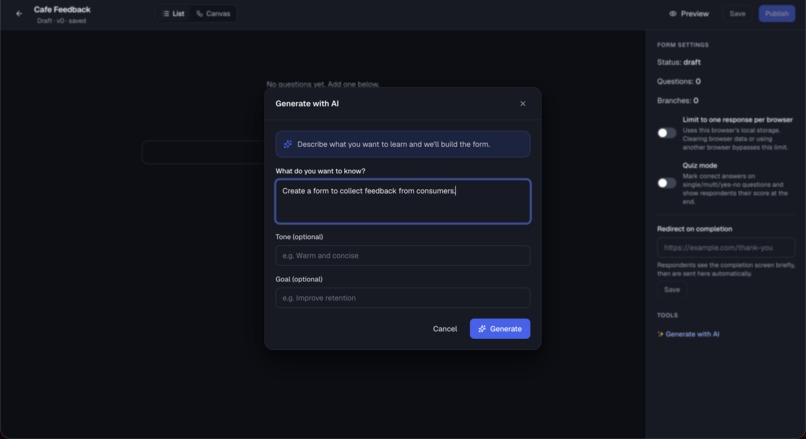806x439 pixels.
Task: Click the 'Generate with AI' dialog title
Action: (307, 104)
